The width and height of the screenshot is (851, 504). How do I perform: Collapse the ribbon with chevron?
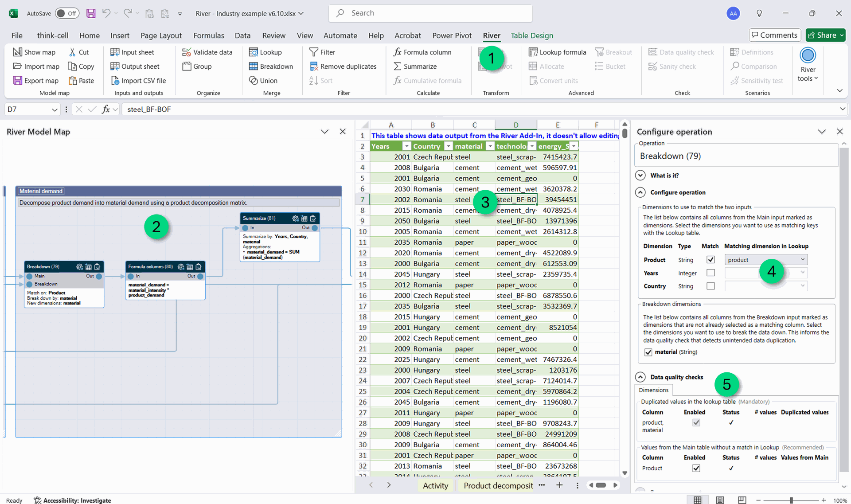coord(839,90)
